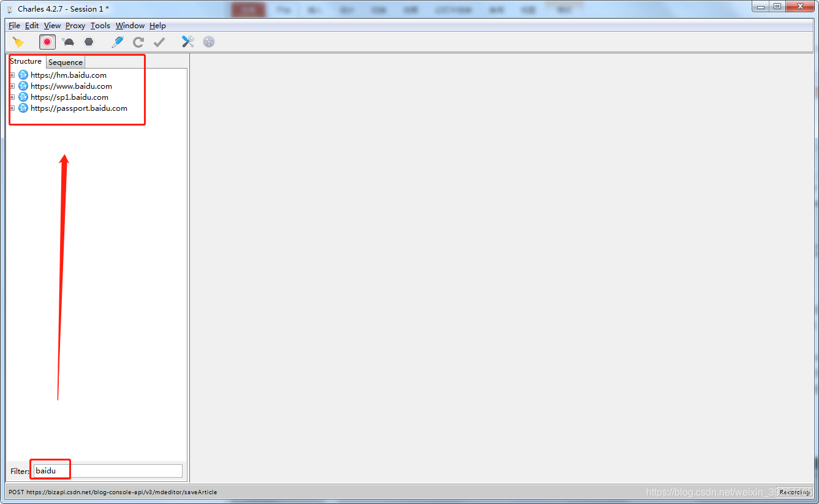Viewport: 819px width, 504px height.
Task: Click globe icon beside sp1.baidu.com
Action: tap(23, 97)
